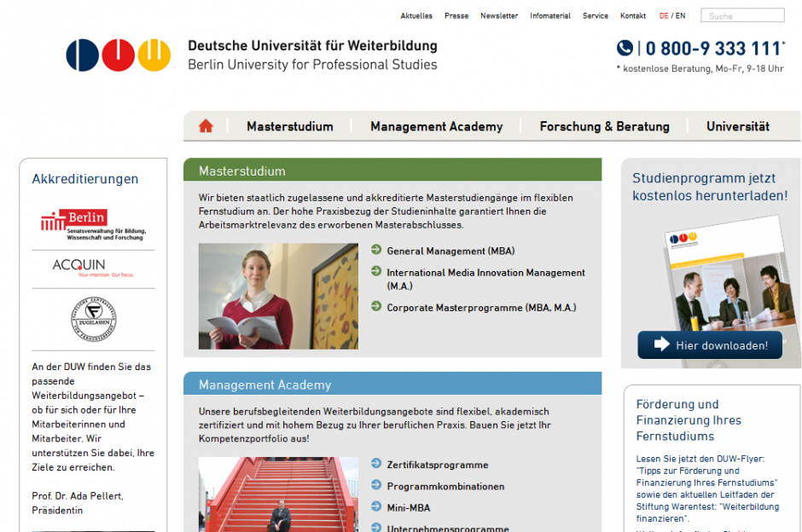Click arrow icon beside Zertifikatsprogramme
The image size is (802, 532).
tap(376, 464)
